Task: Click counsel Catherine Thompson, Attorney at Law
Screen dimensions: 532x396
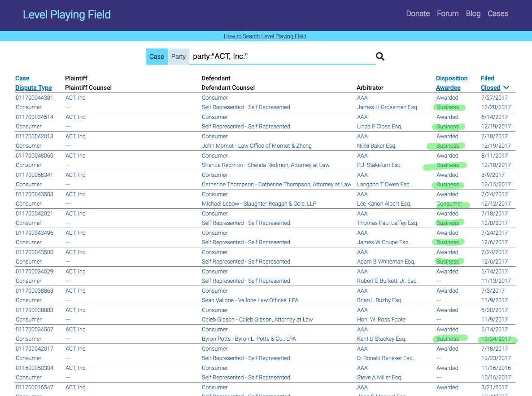Action: 276,185
